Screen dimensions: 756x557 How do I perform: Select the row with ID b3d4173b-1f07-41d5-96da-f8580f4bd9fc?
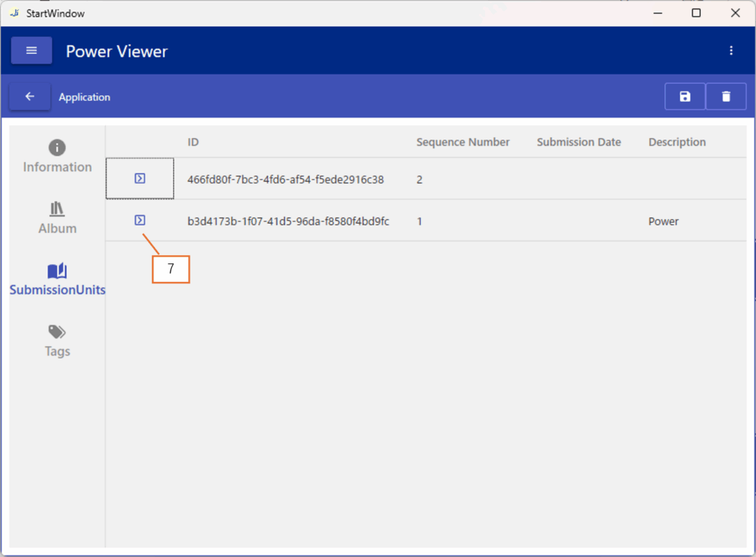click(x=288, y=221)
